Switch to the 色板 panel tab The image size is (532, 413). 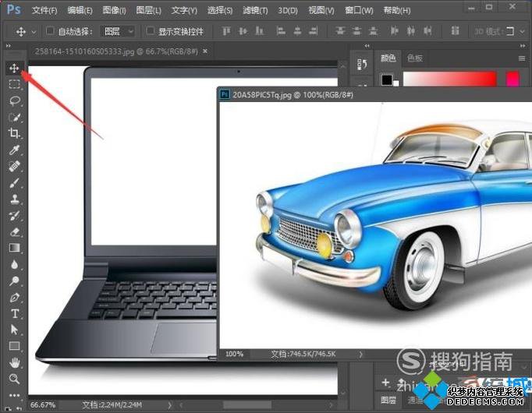click(x=415, y=58)
